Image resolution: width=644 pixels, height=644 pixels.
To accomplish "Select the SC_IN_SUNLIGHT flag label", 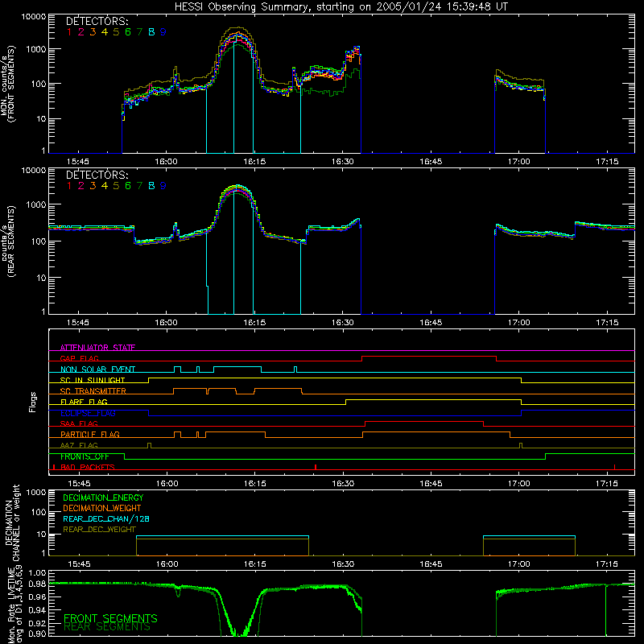I will [93, 380].
